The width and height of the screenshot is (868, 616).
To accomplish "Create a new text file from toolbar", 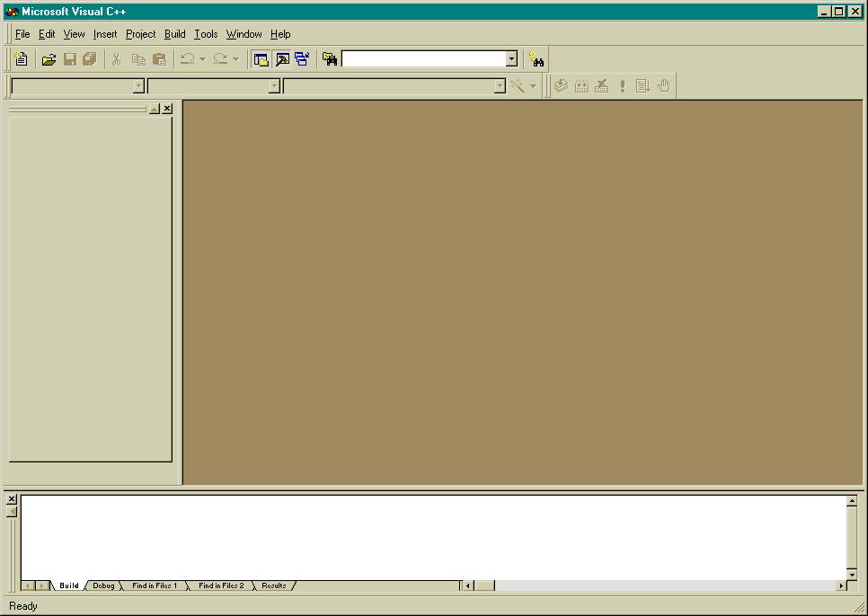I will [x=21, y=59].
